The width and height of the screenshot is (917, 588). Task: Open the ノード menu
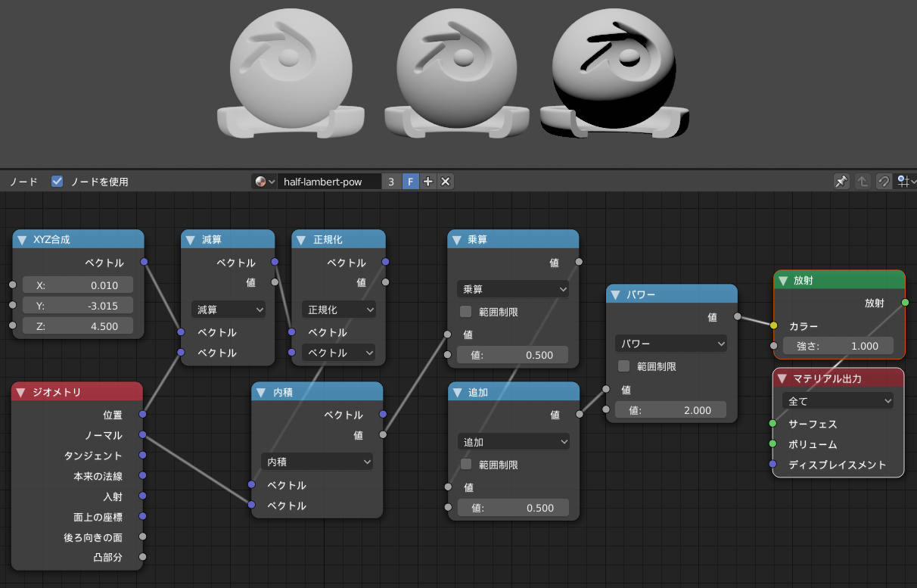(23, 182)
